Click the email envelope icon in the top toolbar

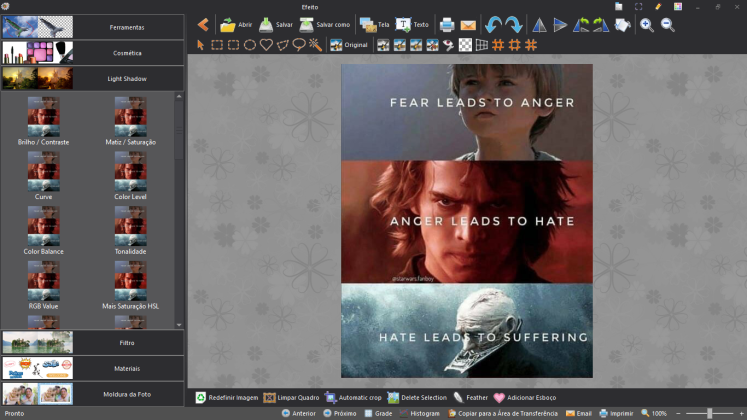(x=468, y=25)
